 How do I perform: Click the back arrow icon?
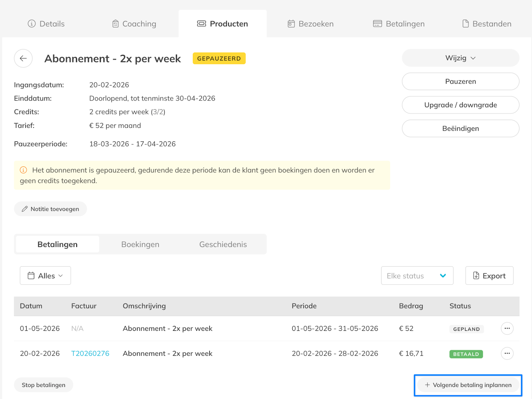pyautogui.click(x=23, y=59)
